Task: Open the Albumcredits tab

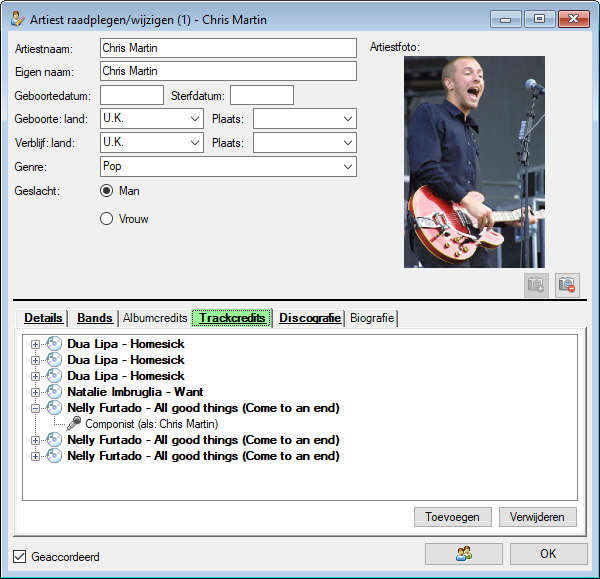Action: [x=155, y=318]
